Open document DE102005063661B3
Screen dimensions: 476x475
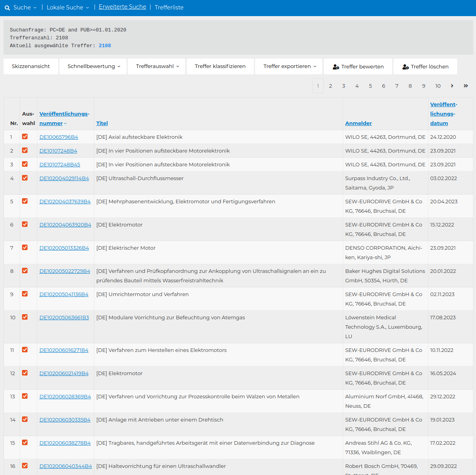64,317
